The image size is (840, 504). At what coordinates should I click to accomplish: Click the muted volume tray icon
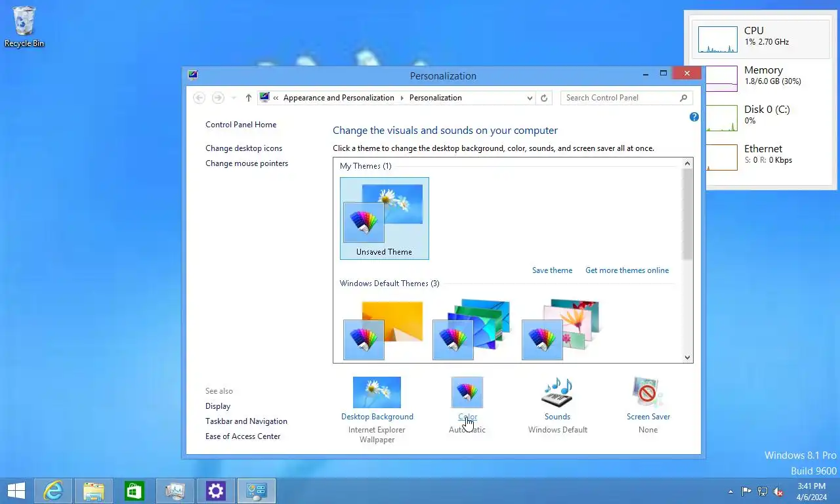point(779,491)
